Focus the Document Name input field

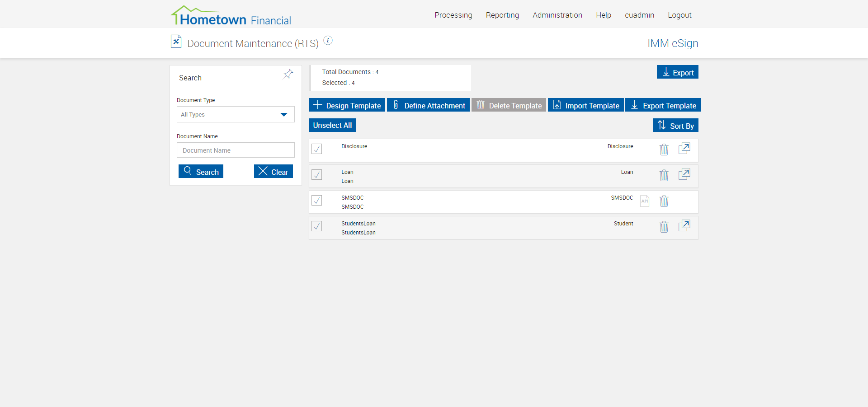pos(236,150)
